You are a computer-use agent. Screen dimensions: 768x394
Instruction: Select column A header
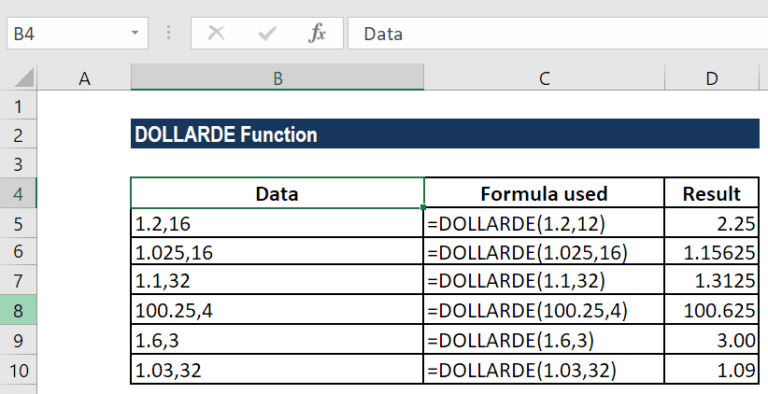click(x=84, y=78)
